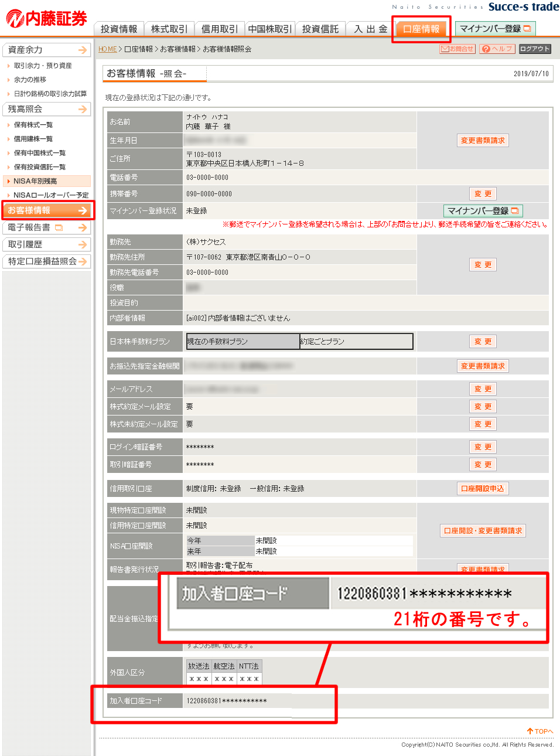Image resolution: width=560 pixels, height=756 pixels.
Task: Open the 電子報告書 sidebar item
Action: coord(47,228)
